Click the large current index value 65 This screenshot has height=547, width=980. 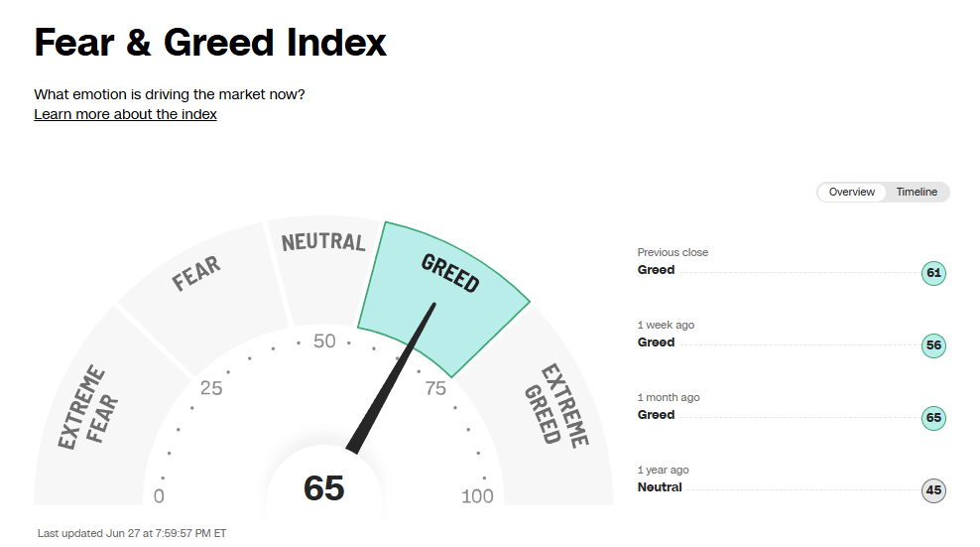[x=323, y=488]
